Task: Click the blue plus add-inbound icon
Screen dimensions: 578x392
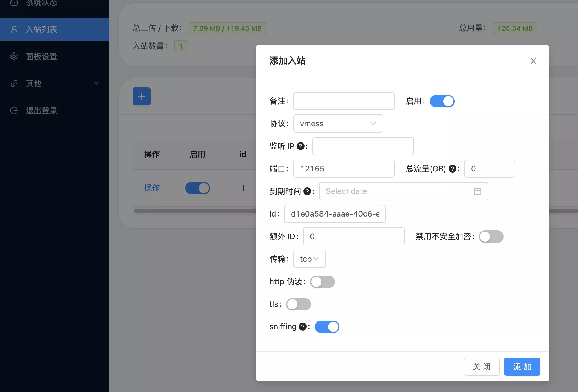Action: pos(141,97)
